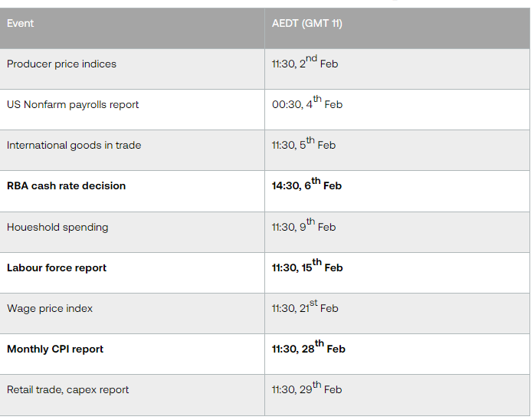Image resolution: width=531 pixels, height=420 pixels.
Task: Click the 11:30, 2nd Feb time cell
Action: pos(305,64)
